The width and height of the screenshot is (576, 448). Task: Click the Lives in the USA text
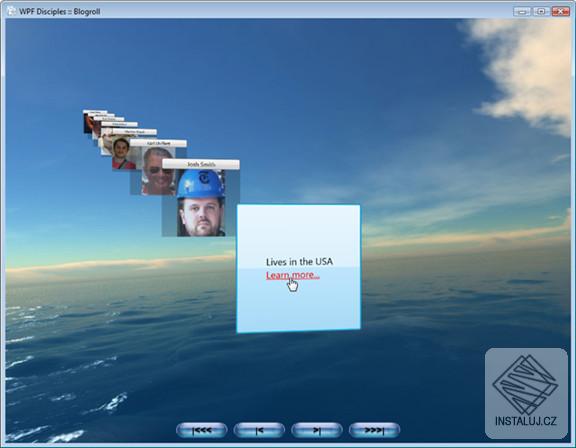point(299,261)
